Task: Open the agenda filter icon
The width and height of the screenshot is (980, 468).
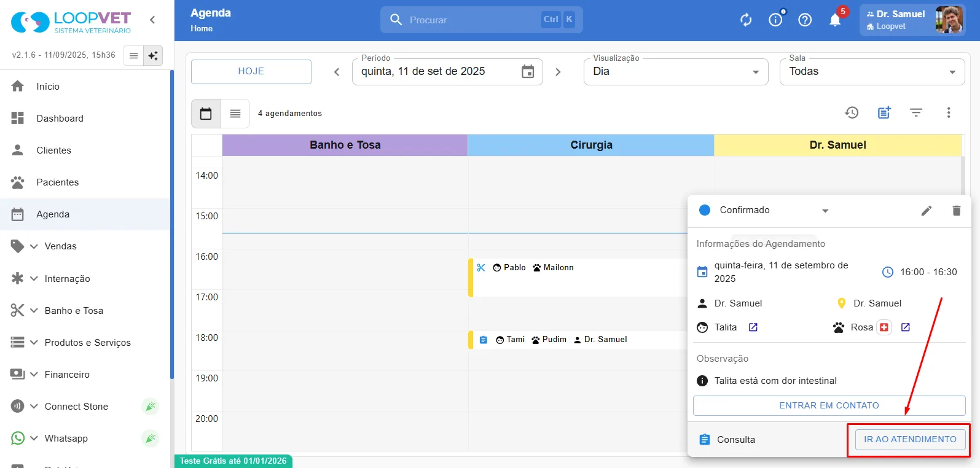Action: coord(916,112)
